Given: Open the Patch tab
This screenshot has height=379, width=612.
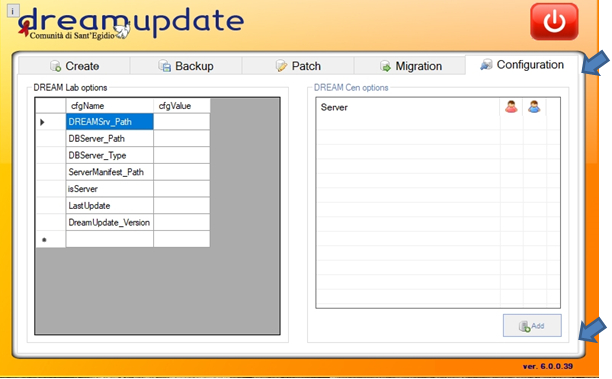Looking at the screenshot, I should [x=298, y=66].
